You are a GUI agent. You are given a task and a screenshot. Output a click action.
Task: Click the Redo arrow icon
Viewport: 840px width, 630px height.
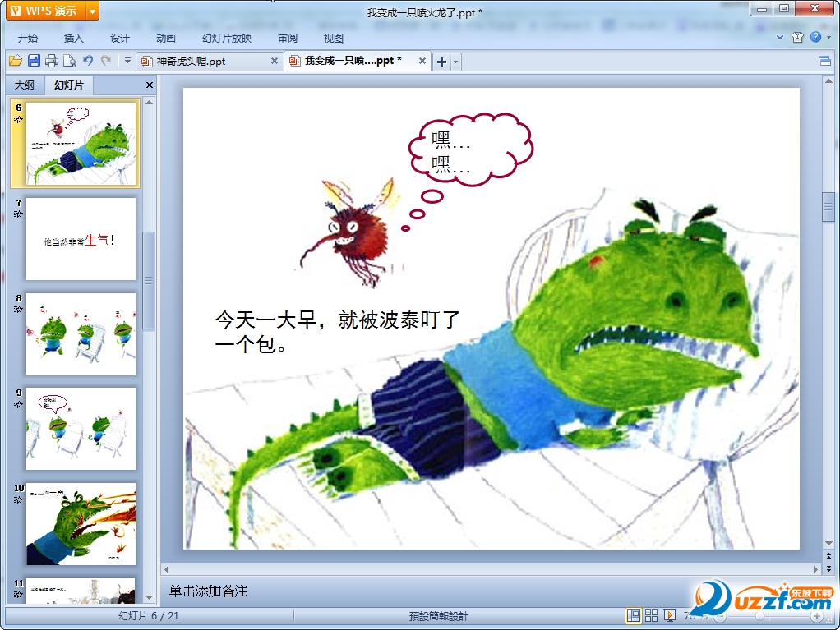[106, 61]
